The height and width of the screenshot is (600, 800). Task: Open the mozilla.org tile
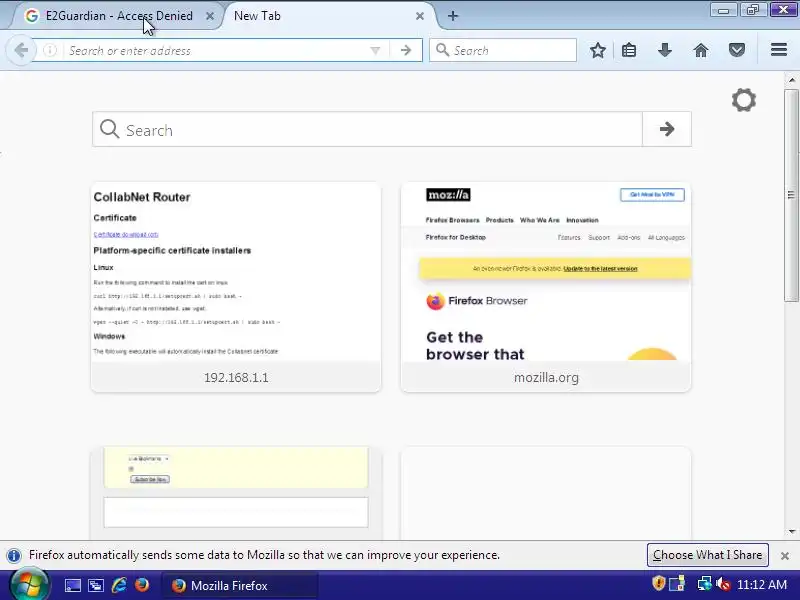coord(546,287)
